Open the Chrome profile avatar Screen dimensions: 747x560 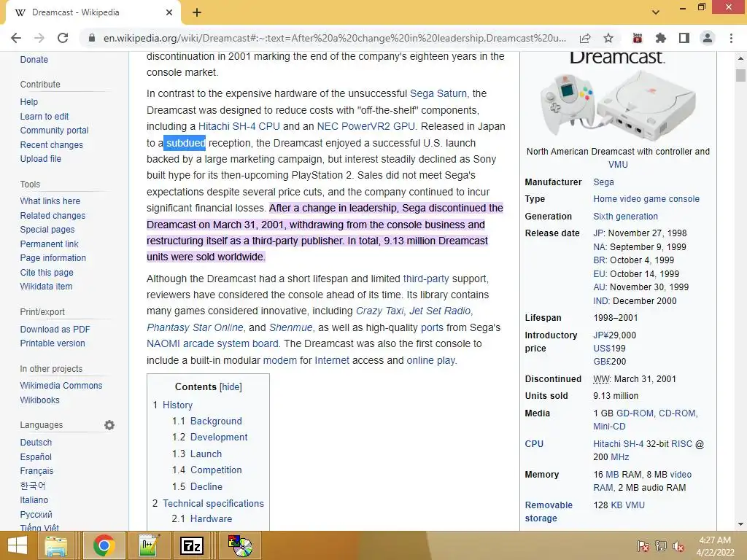(708, 38)
